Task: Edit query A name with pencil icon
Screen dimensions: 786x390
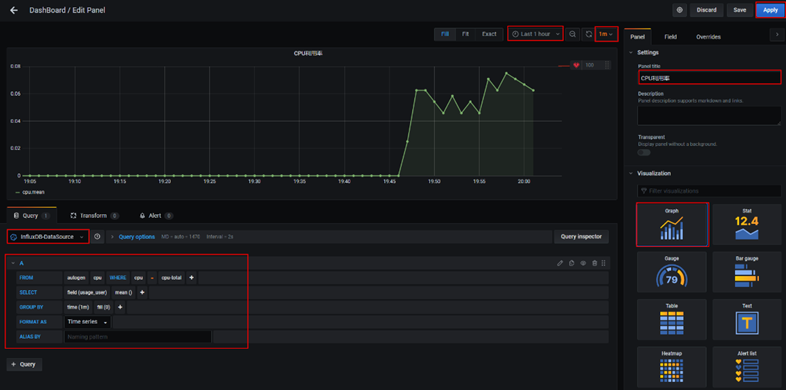Action: [x=560, y=263]
